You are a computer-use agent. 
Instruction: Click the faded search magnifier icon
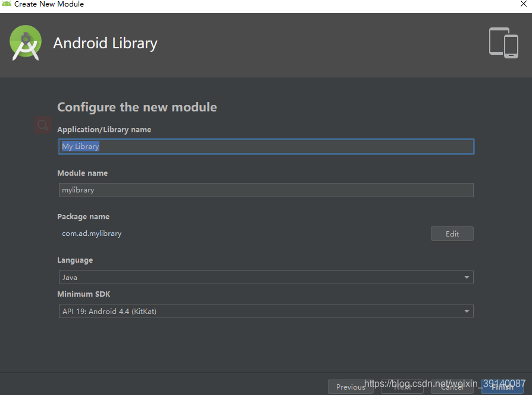[x=43, y=125]
